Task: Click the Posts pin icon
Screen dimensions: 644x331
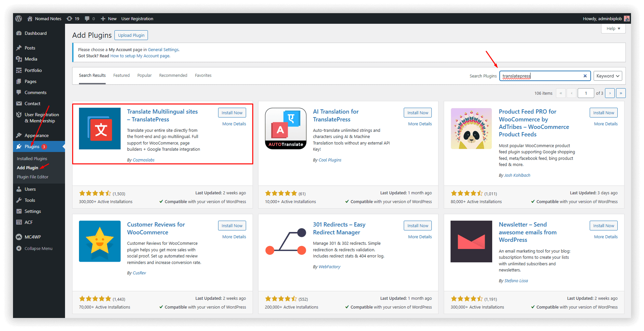Action: click(19, 48)
